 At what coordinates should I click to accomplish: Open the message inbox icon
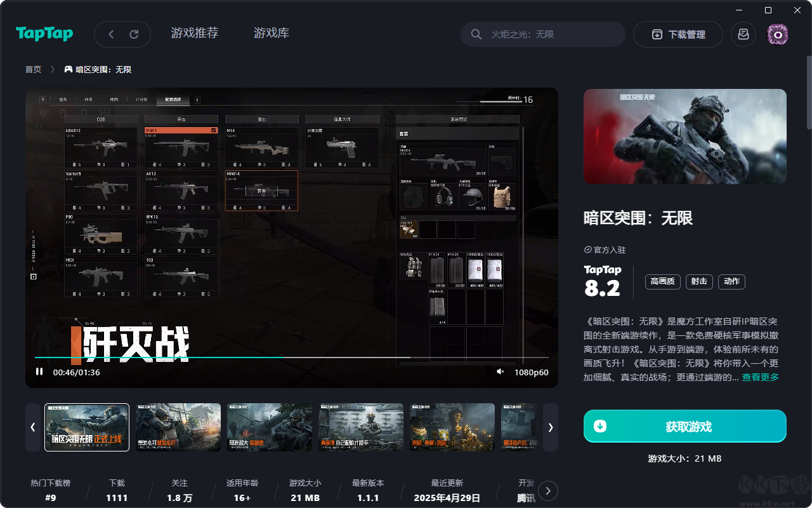[743, 34]
